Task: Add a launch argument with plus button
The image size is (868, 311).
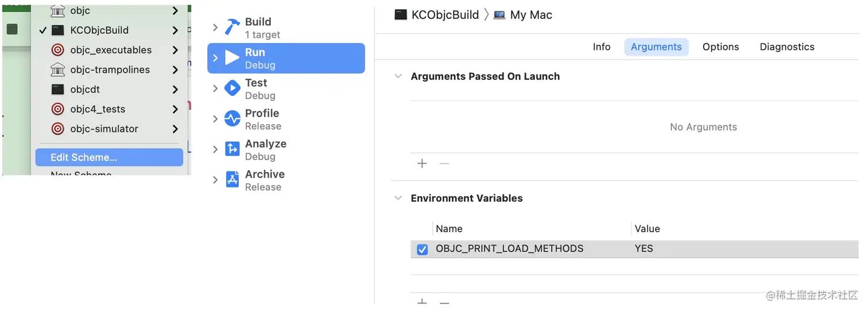Action: click(x=422, y=164)
